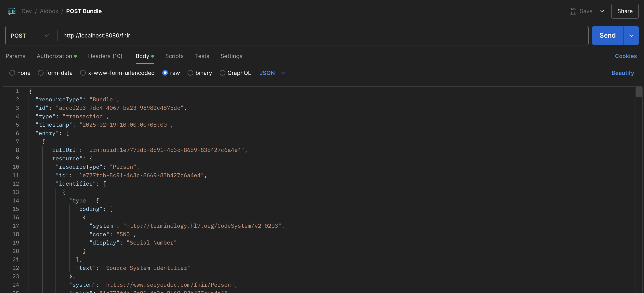
Task: Open the Authorization tab
Action: (x=57, y=56)
